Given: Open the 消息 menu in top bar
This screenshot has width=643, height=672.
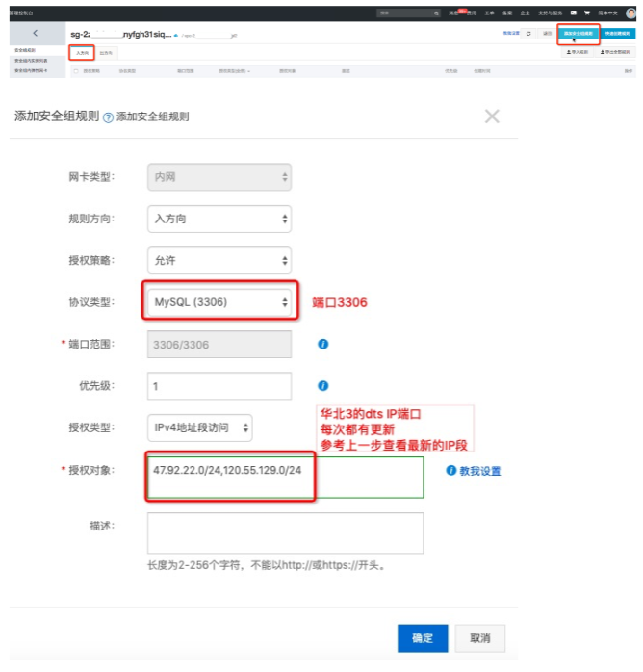Looking at the screenshot, I should pos(453,13).
